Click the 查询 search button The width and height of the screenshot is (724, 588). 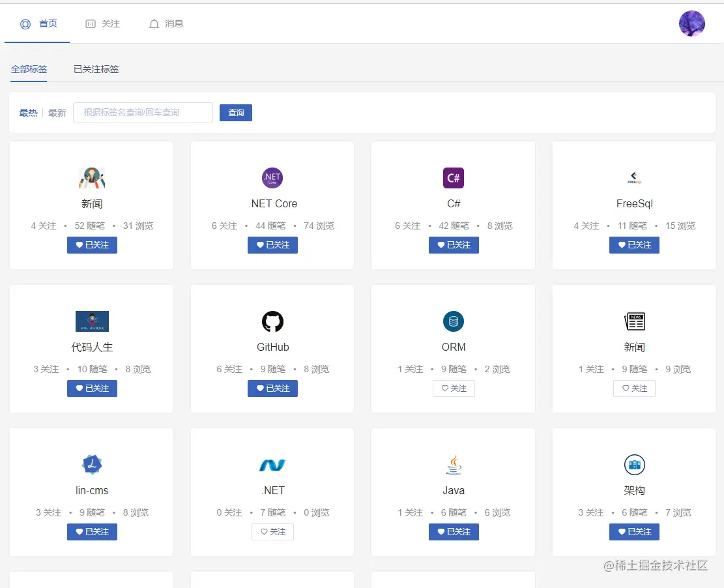point(235,113)
